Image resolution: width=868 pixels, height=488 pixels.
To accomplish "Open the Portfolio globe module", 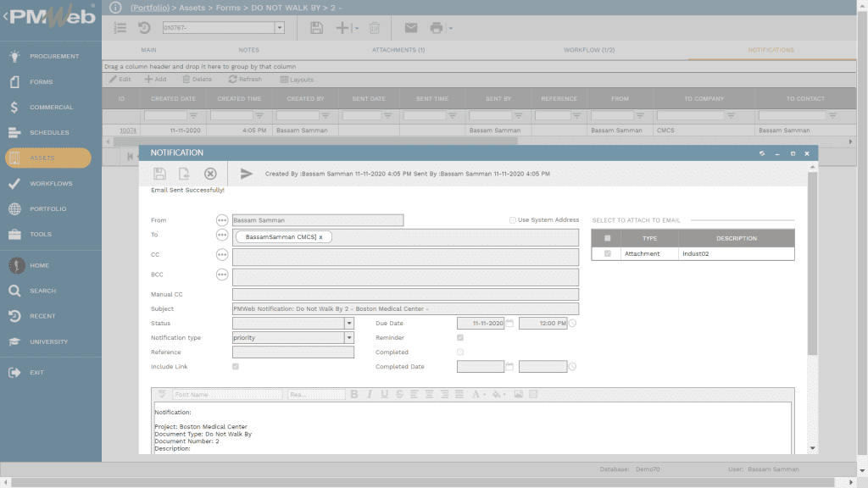I will point(37,208).
